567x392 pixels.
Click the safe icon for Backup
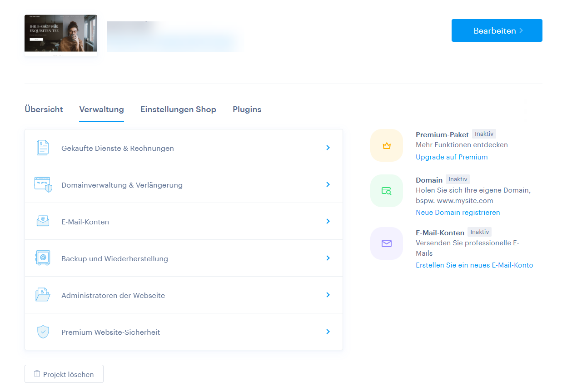coord(43,258)
